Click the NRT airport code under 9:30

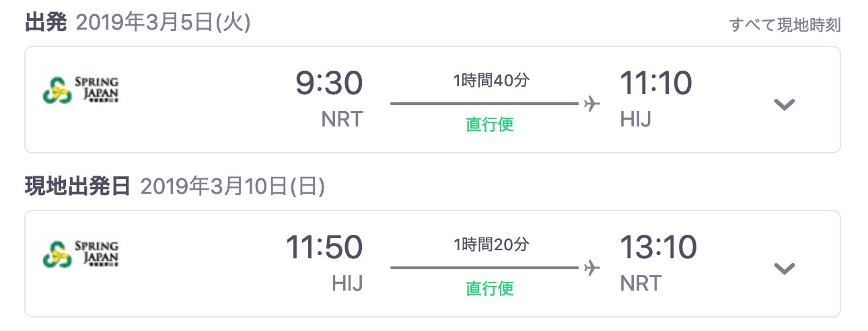pyautogui.click(x=342, y=120)
